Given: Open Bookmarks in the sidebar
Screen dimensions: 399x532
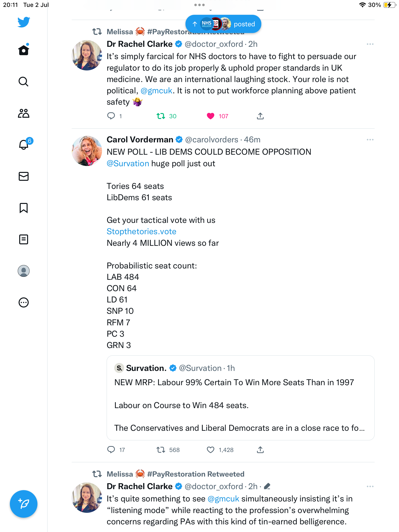Looking at the screenshot, I should pyautogui.click(x=24, y=208).
